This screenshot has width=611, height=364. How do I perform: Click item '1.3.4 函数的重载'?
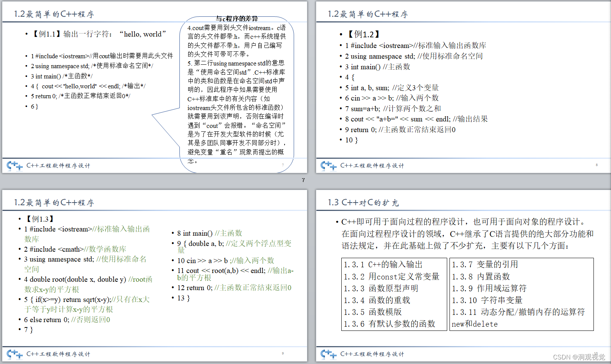point(377,300)
